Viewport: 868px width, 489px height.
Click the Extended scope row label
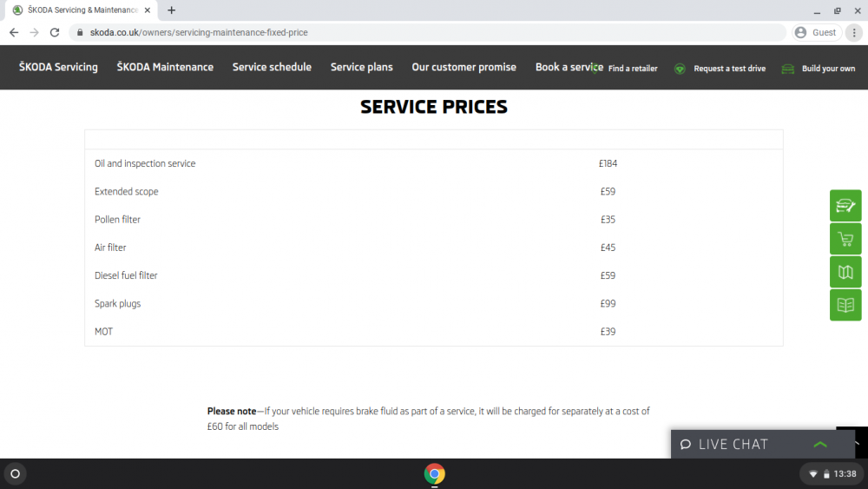pyautogui.click(x=126, y=192)
